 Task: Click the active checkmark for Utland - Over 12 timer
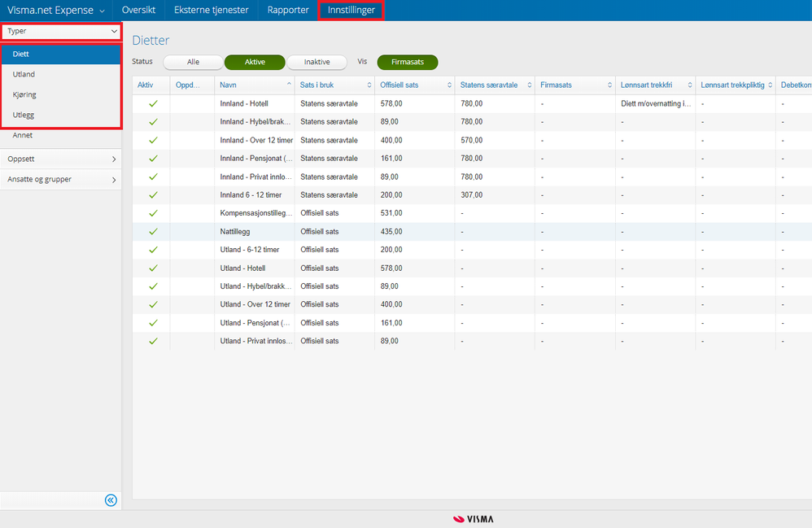pyautogui.click(x=153, y=304)
